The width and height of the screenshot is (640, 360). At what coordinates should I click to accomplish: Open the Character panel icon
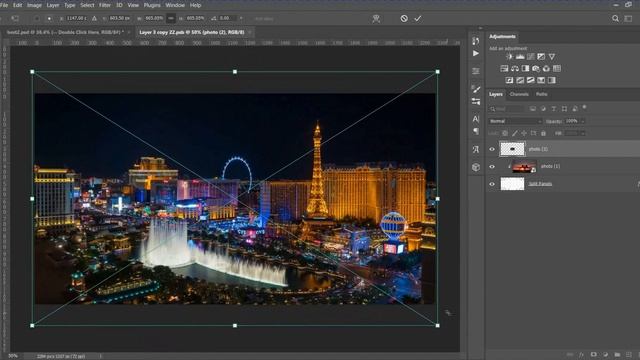476,119
